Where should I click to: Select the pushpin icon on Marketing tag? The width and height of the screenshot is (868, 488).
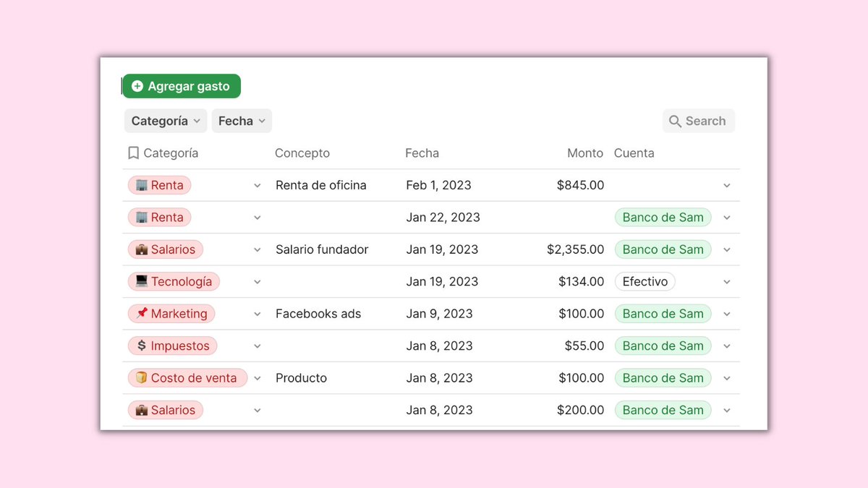coord(143,313)
